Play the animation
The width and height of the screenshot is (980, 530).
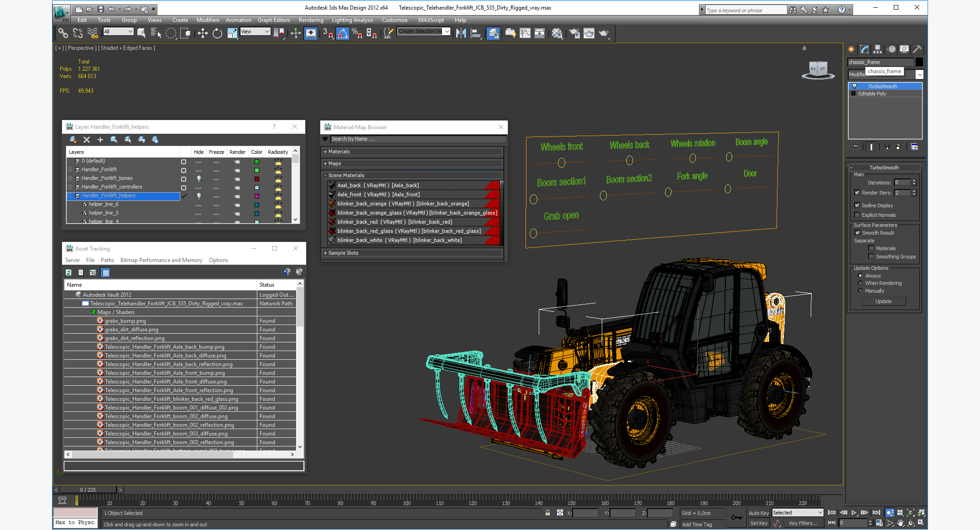point(854,513)
